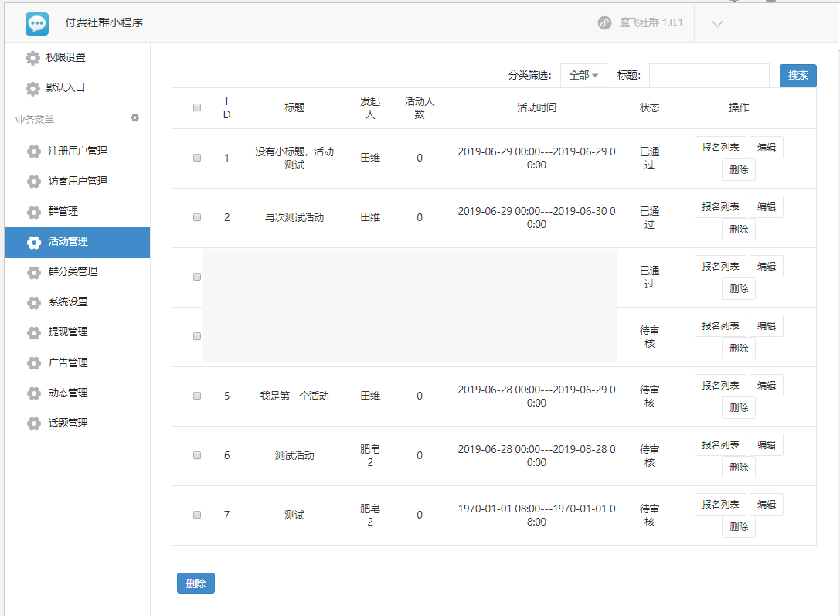Open the 分类筛选 全部 dropdown
The image size is (840, 616).
coord(583,75)
